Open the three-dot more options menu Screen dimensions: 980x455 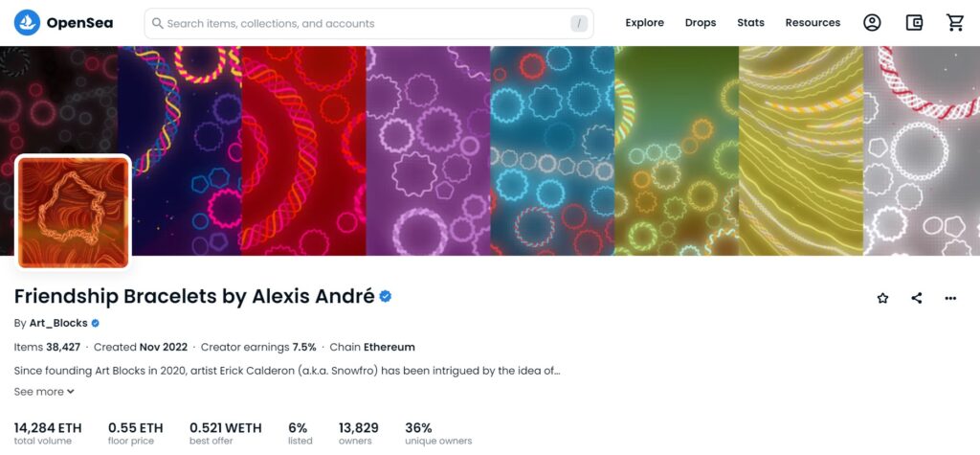click(950, 298)
